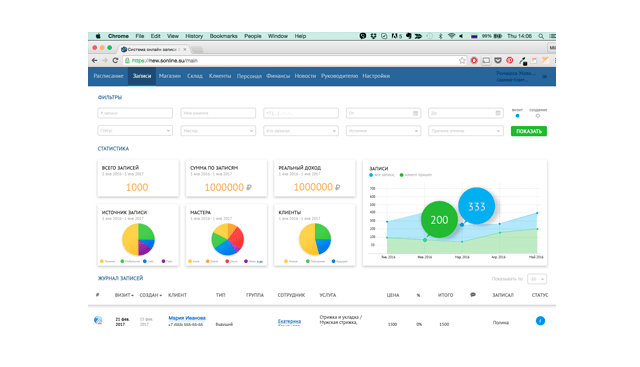The image size is (640, 367).
Task: Click the orange pencil extension icon
Action: (x=545, y=60)
